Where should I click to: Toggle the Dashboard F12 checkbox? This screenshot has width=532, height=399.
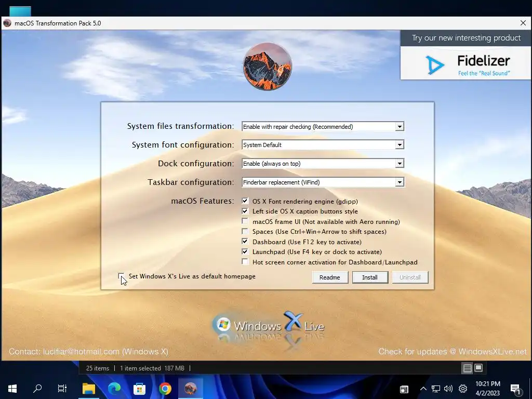pos(245,242)
